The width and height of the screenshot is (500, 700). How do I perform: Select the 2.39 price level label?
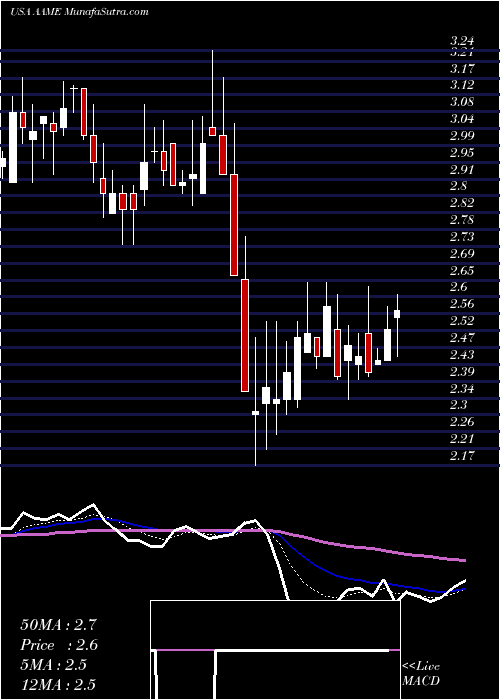pos(462,371)
